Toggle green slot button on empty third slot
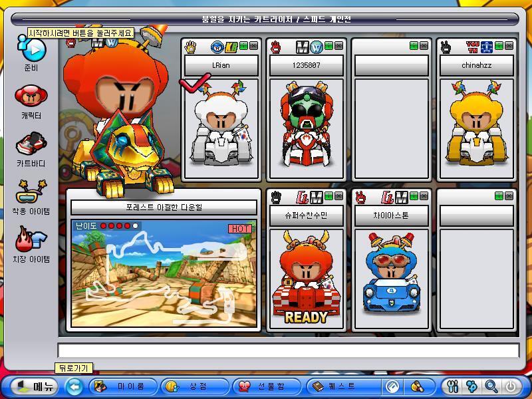 tap(414, 46)
